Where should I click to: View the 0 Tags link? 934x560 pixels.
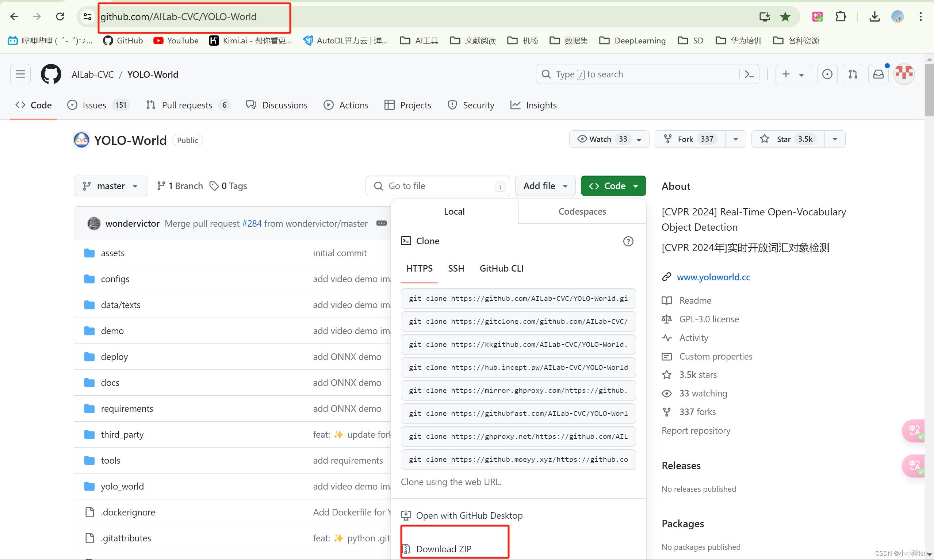(228, 186)
